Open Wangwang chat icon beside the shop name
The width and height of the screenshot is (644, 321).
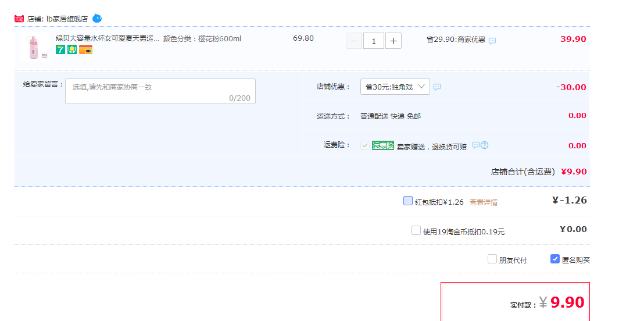(x=97, y=18)
